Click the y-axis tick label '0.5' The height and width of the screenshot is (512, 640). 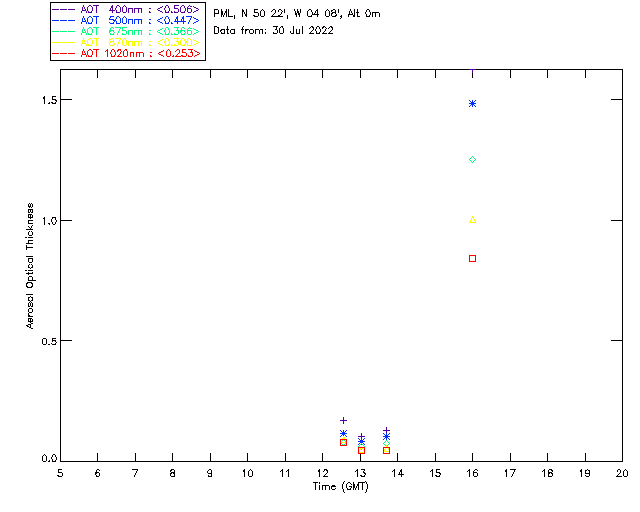[48, 341]
